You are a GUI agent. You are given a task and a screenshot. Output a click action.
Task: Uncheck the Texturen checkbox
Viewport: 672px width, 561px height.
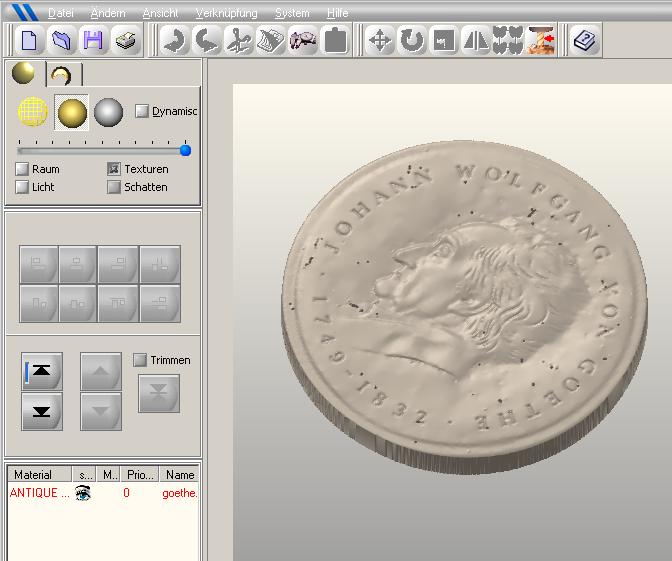(114, 169)
